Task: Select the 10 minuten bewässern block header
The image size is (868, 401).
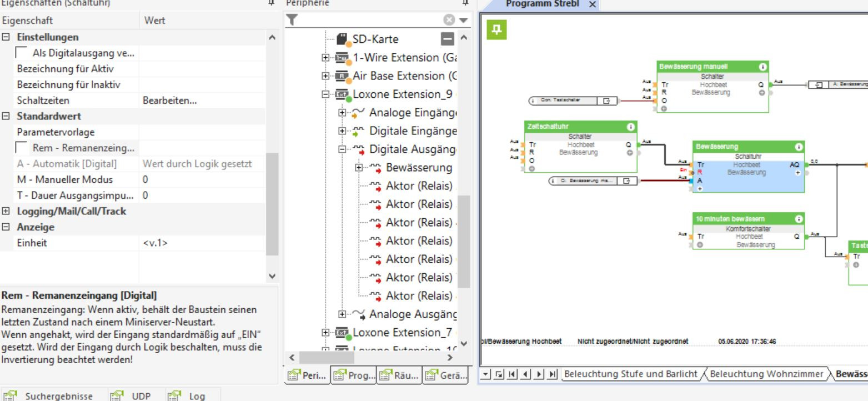Action: pos(749,219)
